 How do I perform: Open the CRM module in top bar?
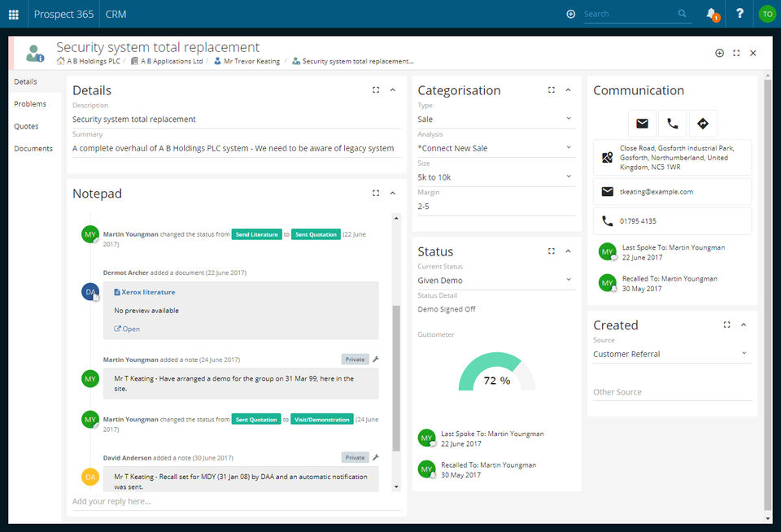(x=116, y=15)
